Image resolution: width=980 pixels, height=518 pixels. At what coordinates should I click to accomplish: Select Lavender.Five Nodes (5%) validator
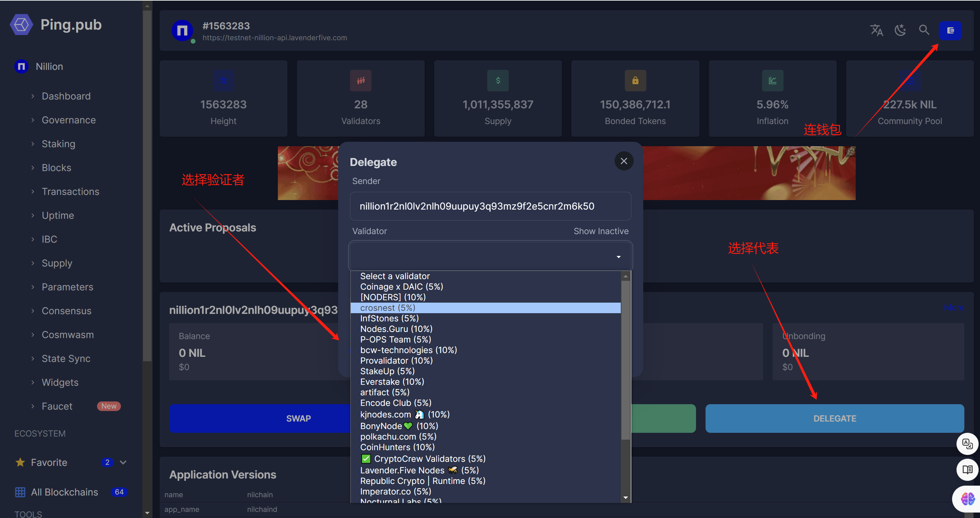click(x=485, y=470)
